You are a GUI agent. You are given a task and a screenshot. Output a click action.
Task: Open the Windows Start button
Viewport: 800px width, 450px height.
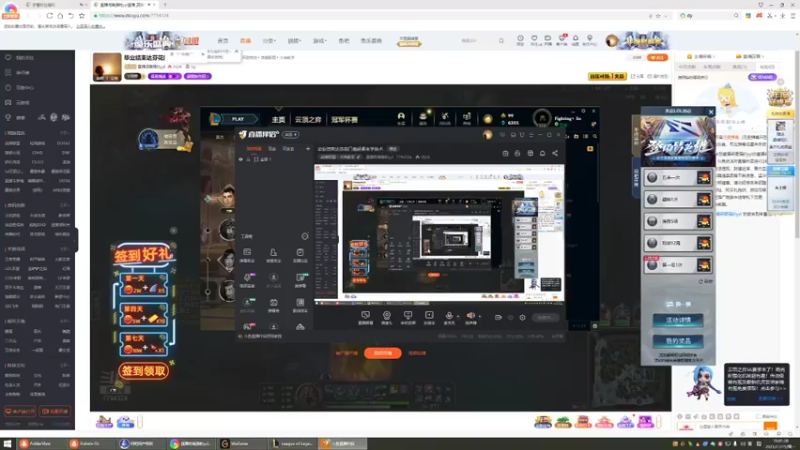click(x=7, y=444)
